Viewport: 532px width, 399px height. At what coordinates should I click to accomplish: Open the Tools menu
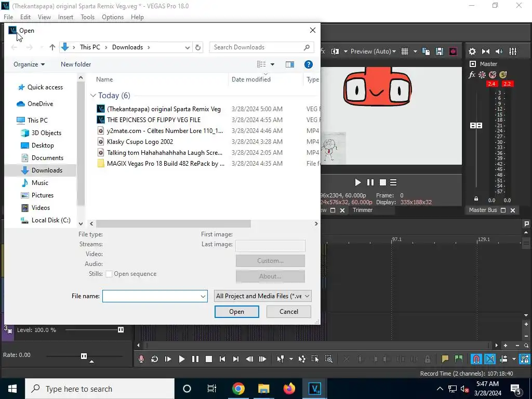tap(87, 17)
